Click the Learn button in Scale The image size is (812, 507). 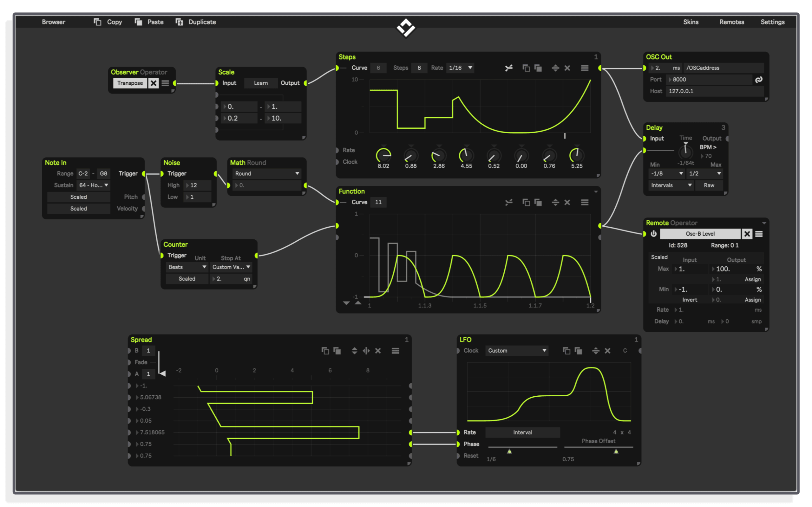pyautogui.click(x=261, y=83)
